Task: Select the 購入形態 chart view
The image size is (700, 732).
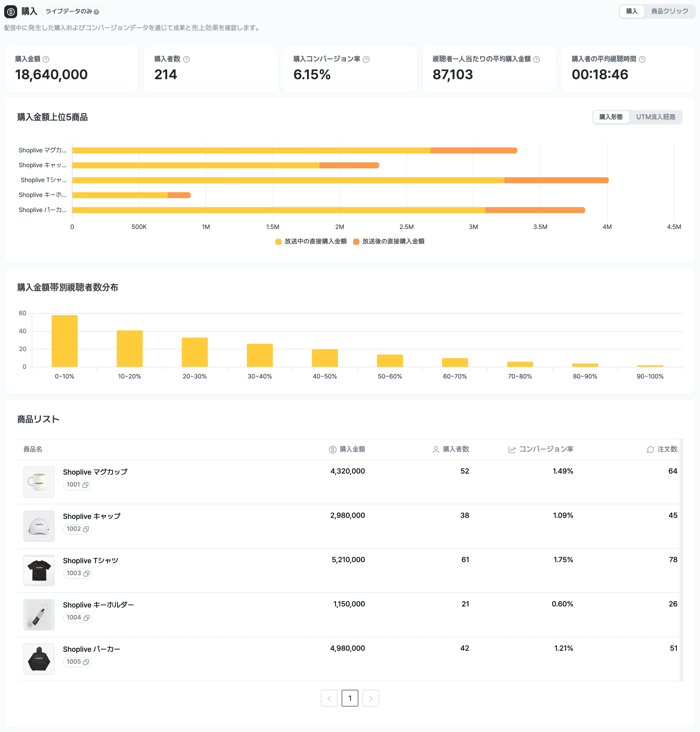Action: [611, 117]
